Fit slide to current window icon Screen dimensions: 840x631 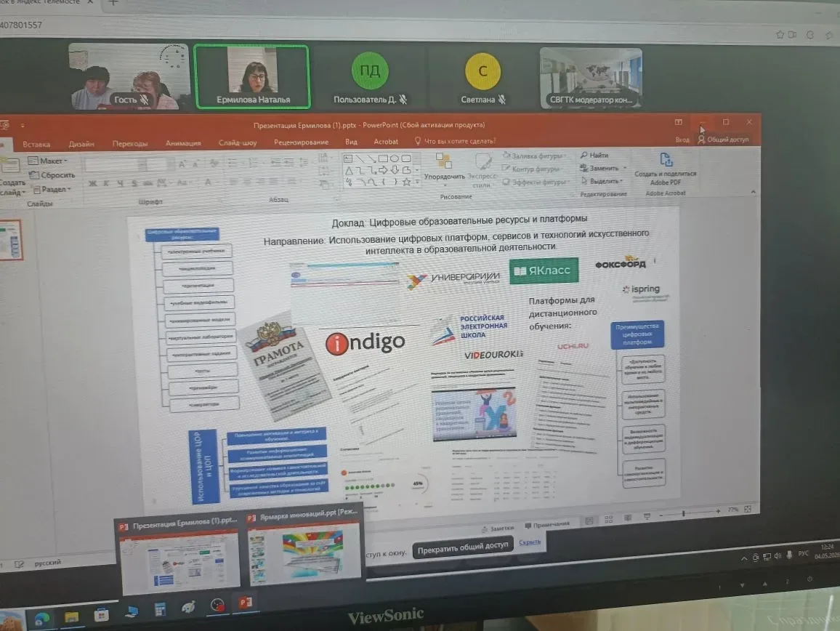click(x=747, y=509)
